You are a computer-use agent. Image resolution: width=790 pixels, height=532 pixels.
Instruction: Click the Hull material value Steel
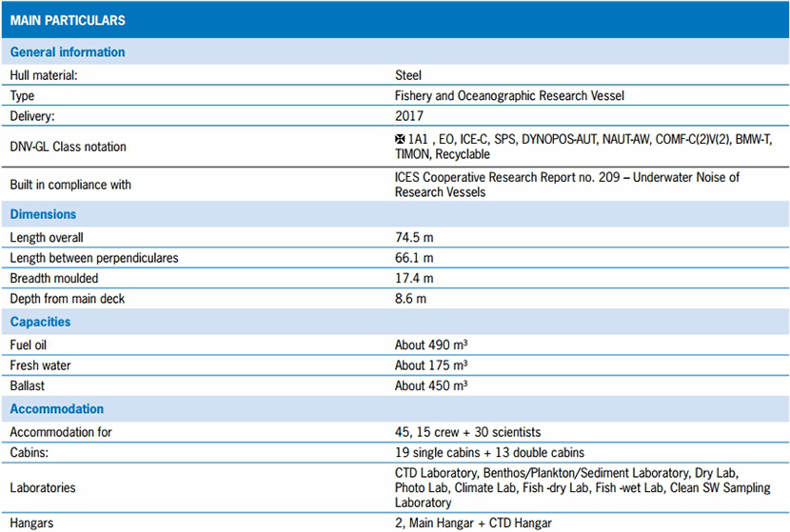[x=408, y=74]
